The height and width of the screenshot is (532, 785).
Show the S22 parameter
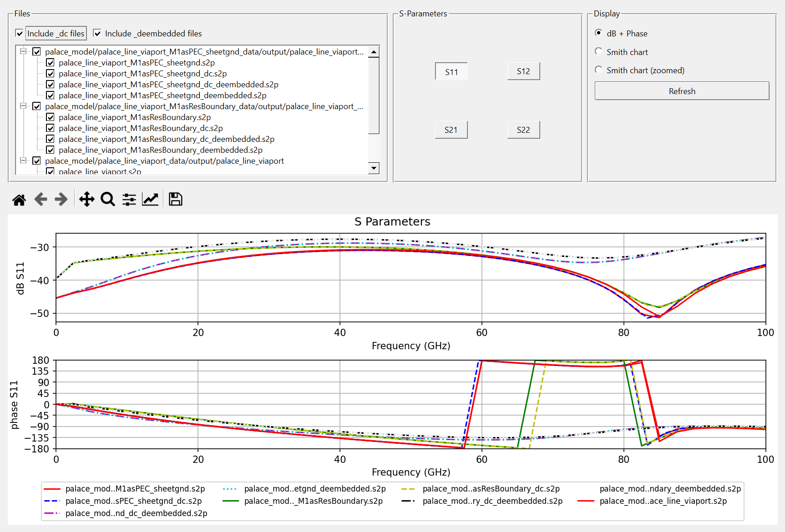pyautogui.click(x=523, y=130)
